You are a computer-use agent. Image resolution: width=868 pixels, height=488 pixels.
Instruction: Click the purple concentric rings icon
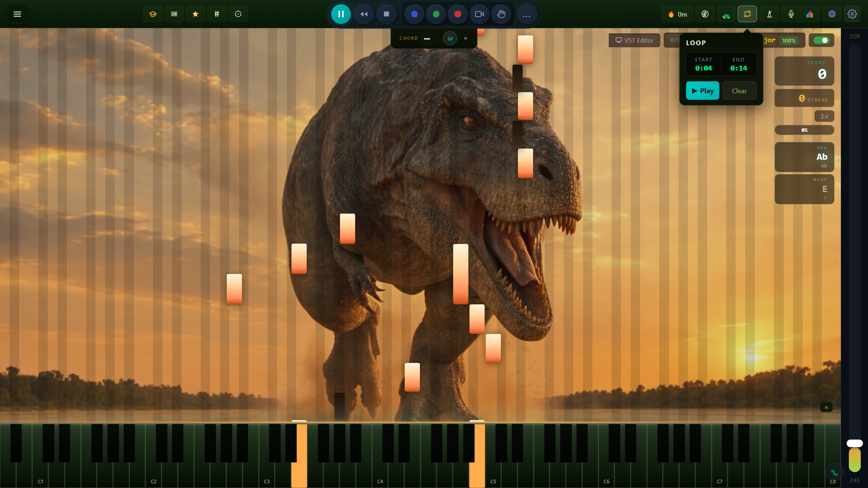pos(832,14)
